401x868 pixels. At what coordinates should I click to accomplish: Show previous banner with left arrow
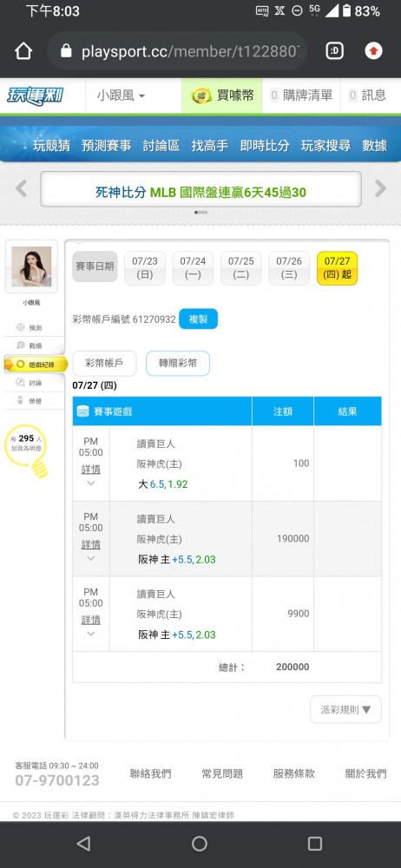tap(21, 188)
